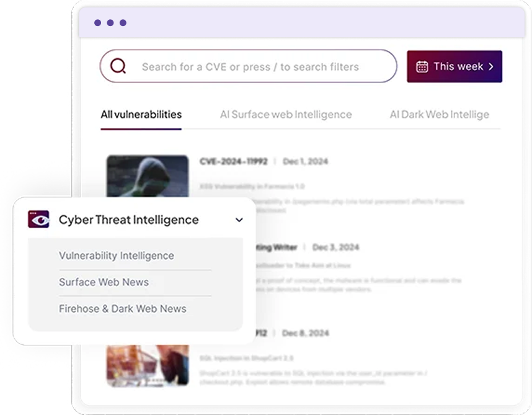This screenshot has width=532, height=415.
Task: Select the AI Dark Web Intelligence tab
Action: [439, 115]
